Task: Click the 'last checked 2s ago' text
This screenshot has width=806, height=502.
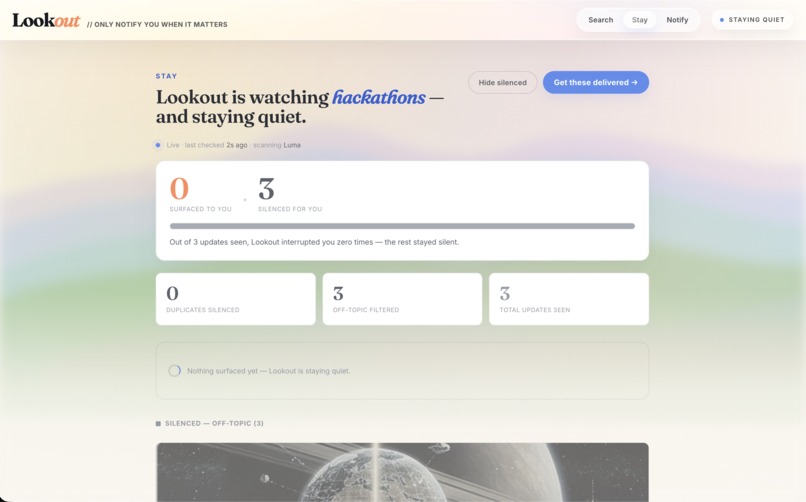Action: coord(216,145)
